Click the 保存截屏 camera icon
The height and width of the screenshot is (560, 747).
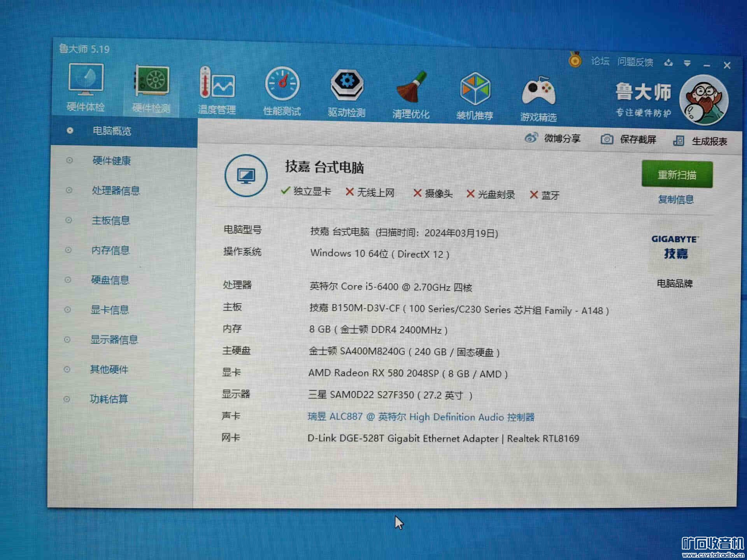[607, 139]
